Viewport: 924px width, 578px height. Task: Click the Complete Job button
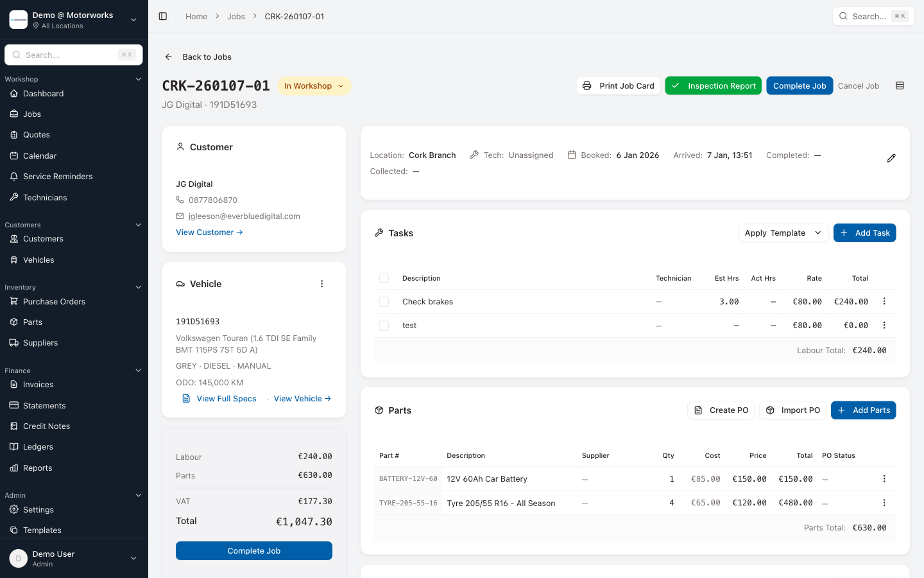click(x=800, y=85)
